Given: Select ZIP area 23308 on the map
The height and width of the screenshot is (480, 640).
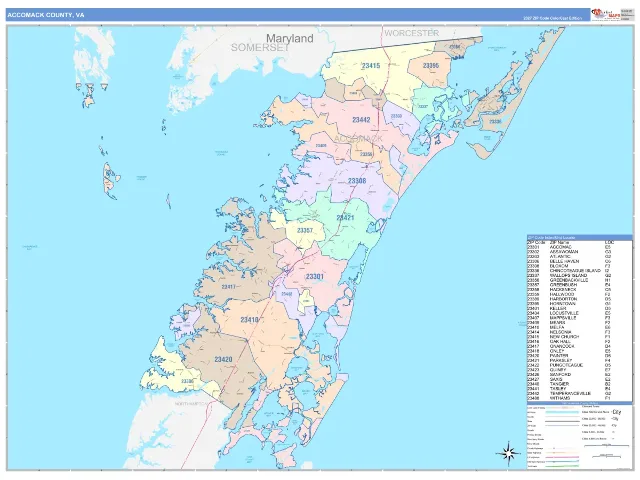Looking at the screenshot, I should (357, 180).
